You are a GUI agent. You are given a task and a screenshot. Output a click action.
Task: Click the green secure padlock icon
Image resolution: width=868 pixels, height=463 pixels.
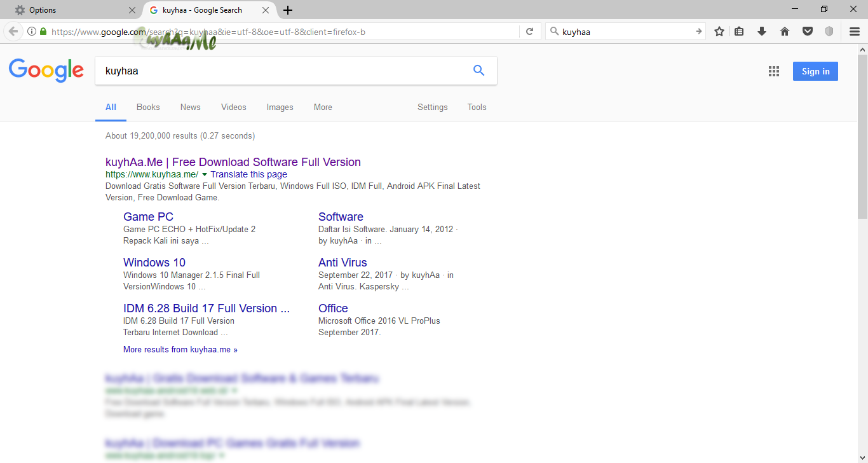coord(43,31)
